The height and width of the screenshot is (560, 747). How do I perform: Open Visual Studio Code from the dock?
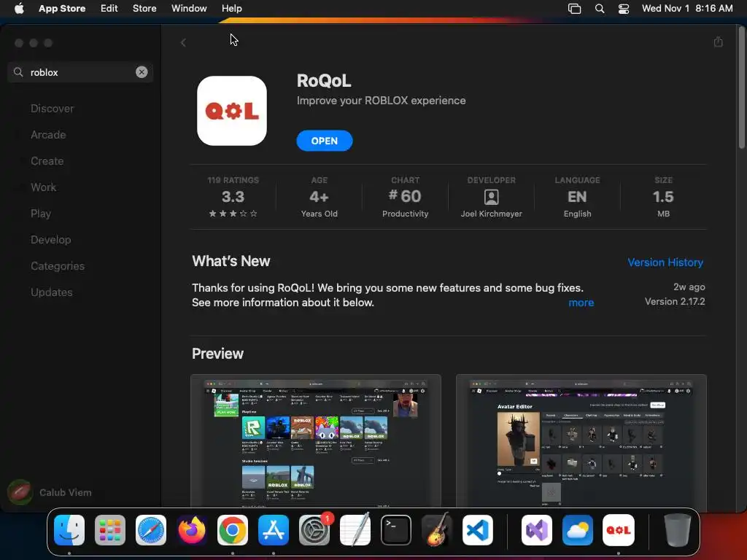(x=478, y=530)
